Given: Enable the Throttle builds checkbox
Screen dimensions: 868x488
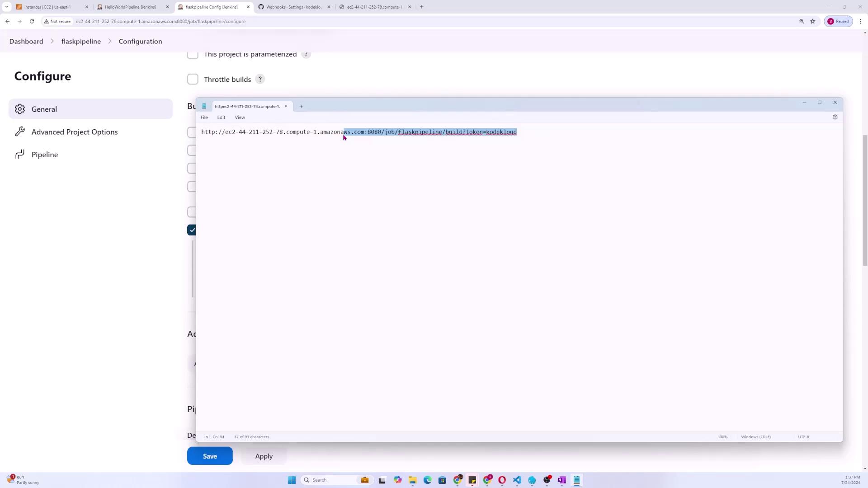Looking at the screenshot, I should [x=193, y=79].
